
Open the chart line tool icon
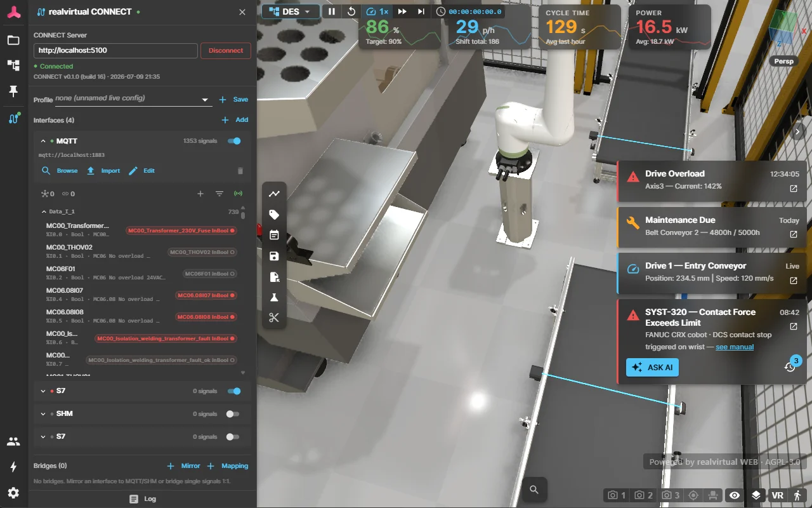[x=274, y=194]
